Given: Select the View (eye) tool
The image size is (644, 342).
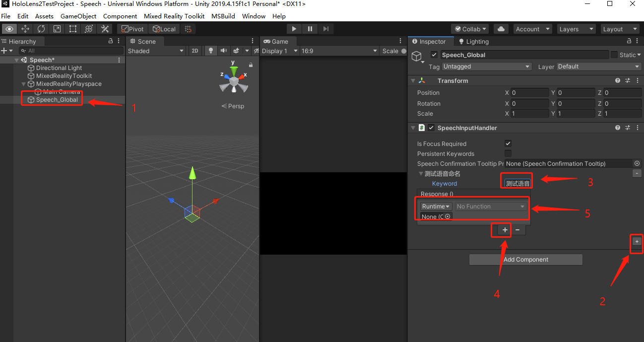Looking at the screenshot, I should point(9,29).
